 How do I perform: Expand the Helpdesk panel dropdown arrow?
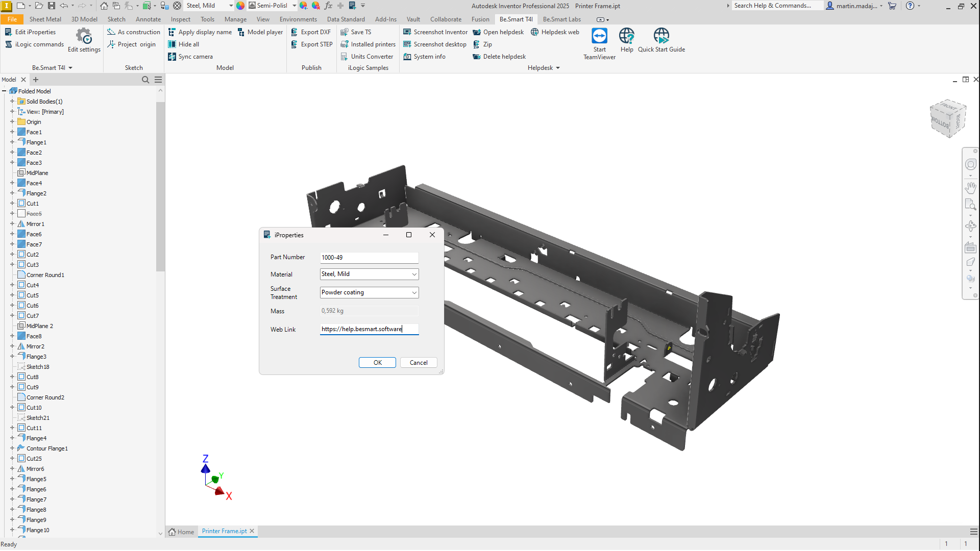pos(558,68)
